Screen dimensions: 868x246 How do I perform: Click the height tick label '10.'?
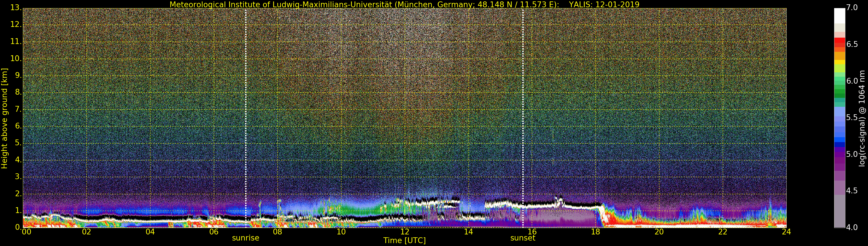(16, 58)
